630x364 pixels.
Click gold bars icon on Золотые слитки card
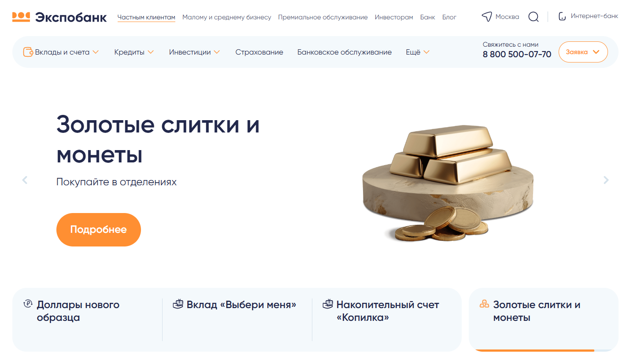[x=484, y=304]
